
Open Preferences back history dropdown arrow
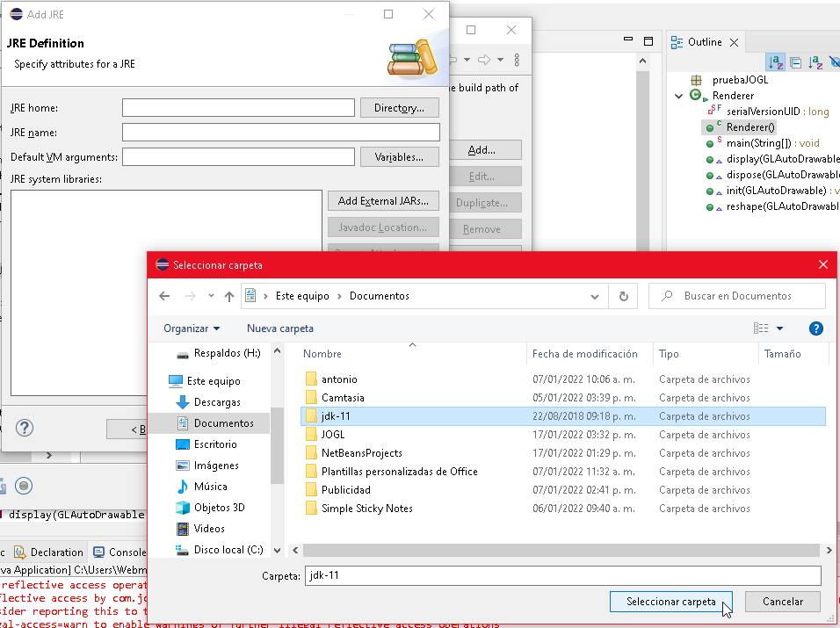467,60
